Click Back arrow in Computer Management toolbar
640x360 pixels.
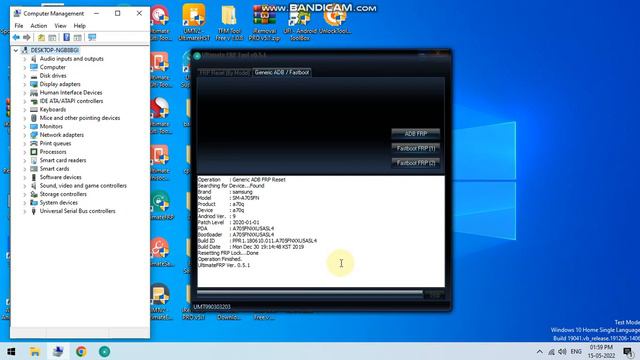click(x=16, y=38)
